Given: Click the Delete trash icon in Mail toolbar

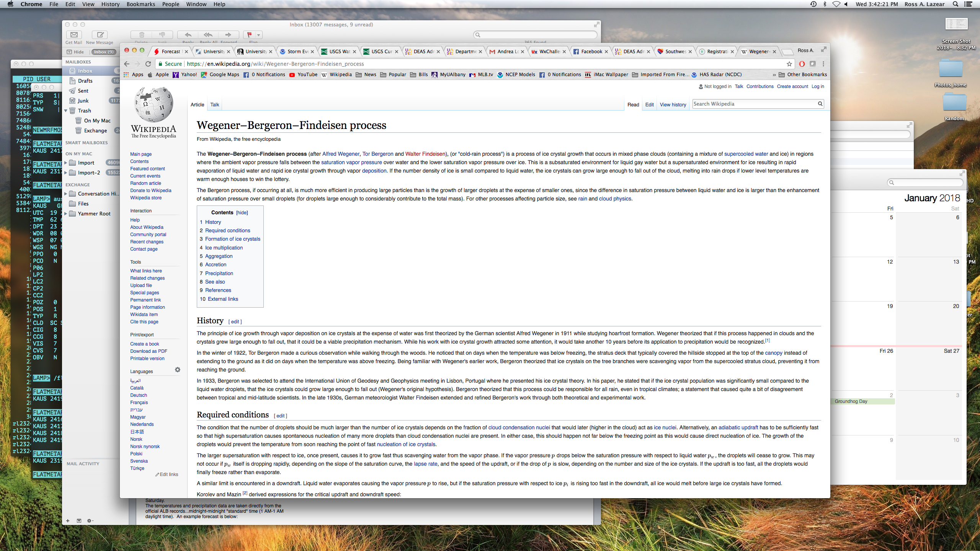Looking at the screenshot, I should click(x=142, y=35).
